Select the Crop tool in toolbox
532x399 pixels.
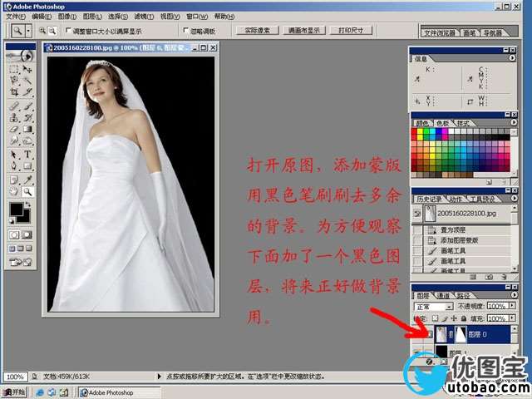(x=14, y=92)
